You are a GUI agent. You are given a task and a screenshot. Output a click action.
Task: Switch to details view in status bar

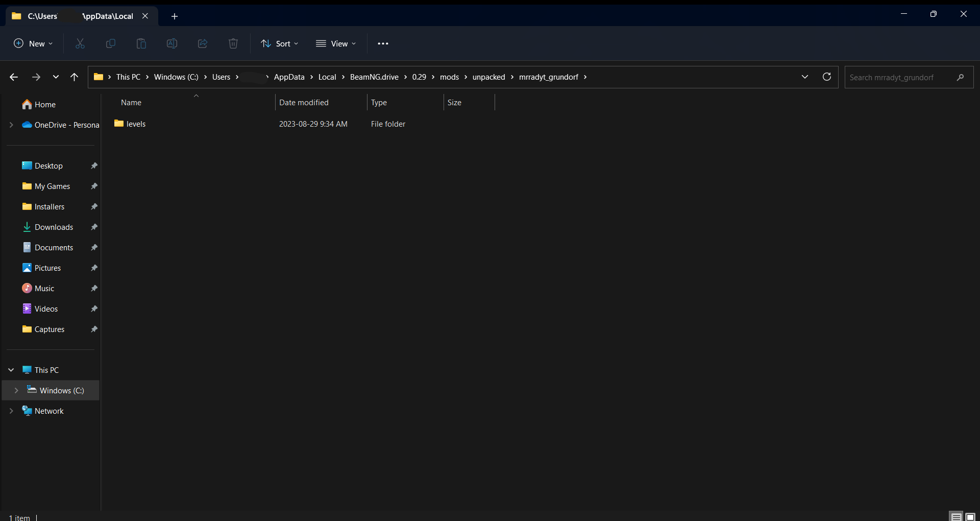tap(957, 516)
